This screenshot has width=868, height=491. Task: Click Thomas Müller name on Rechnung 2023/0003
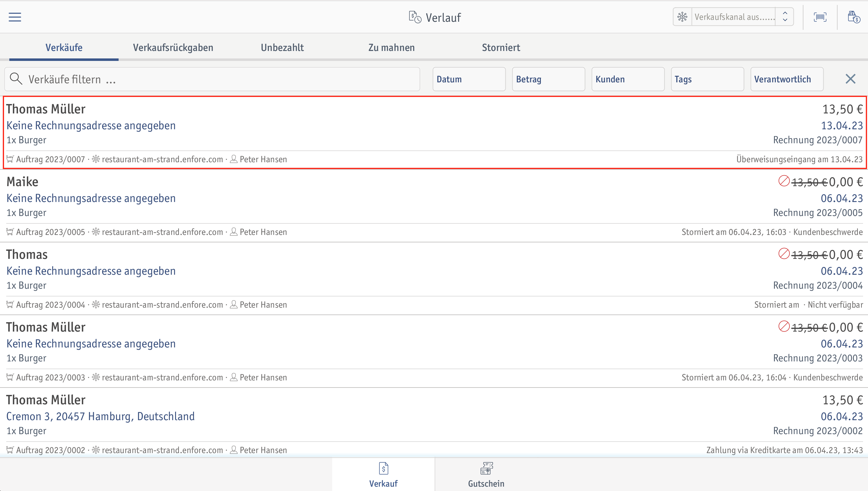(x=46, y=327)
